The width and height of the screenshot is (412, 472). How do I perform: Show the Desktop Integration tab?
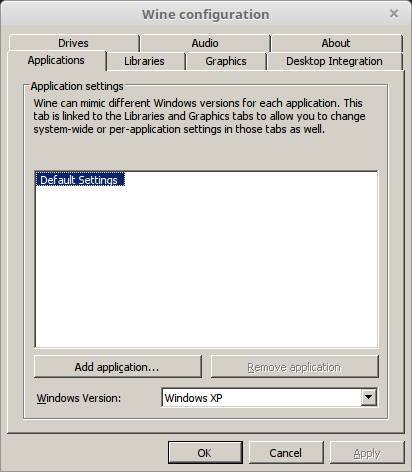point(334,61)
